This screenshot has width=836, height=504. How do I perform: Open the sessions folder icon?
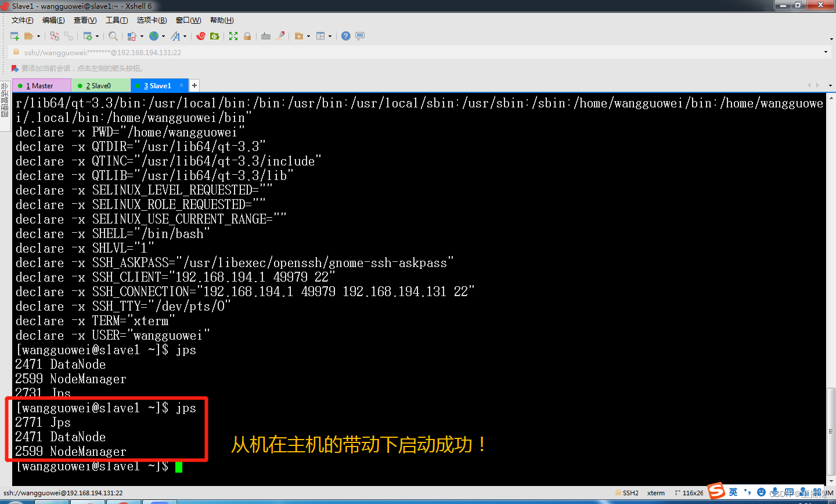[28, 36]
